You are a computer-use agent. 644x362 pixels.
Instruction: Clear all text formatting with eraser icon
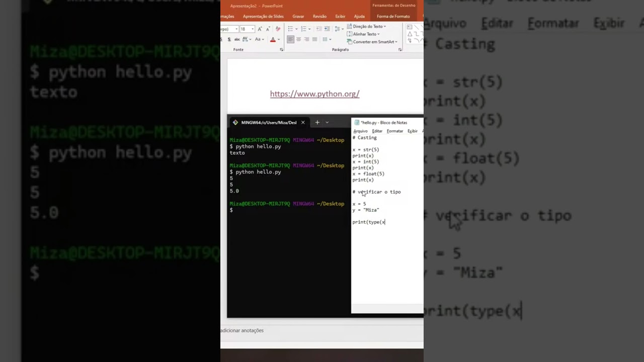click(278, 29)
